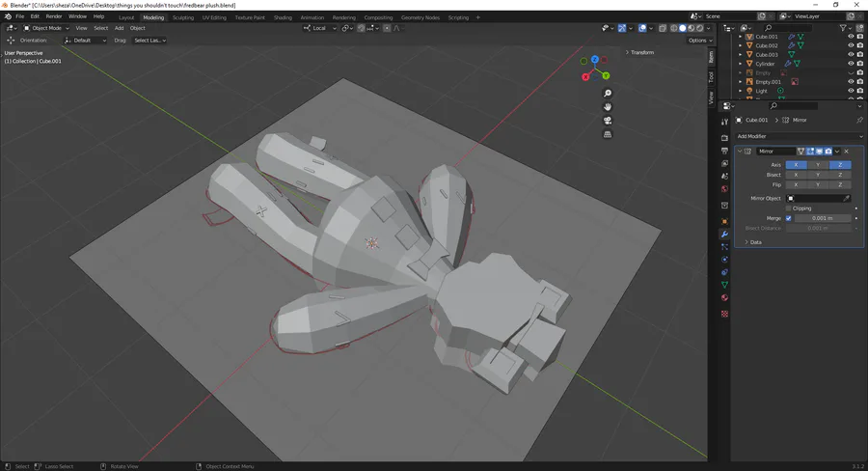This screenshot has width=868, height=471.
Task: Open the Local transform orientation dropdown
Action: [x=319, y=28]
